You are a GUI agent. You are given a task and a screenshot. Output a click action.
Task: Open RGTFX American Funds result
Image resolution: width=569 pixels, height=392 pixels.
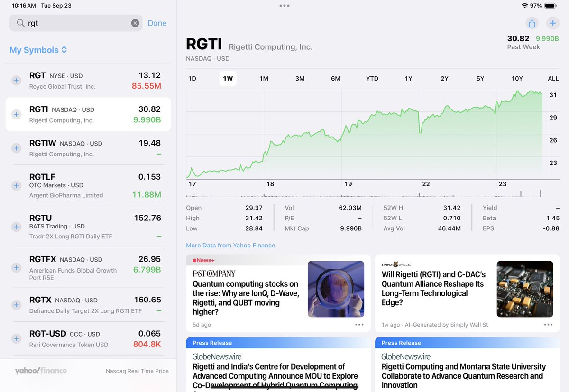click(x=88, y=268)
